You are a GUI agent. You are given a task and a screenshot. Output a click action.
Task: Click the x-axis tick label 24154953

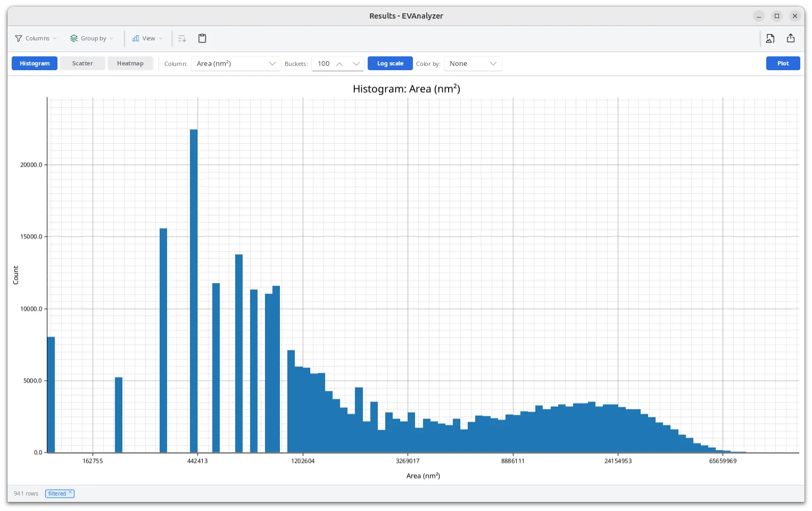618,461
